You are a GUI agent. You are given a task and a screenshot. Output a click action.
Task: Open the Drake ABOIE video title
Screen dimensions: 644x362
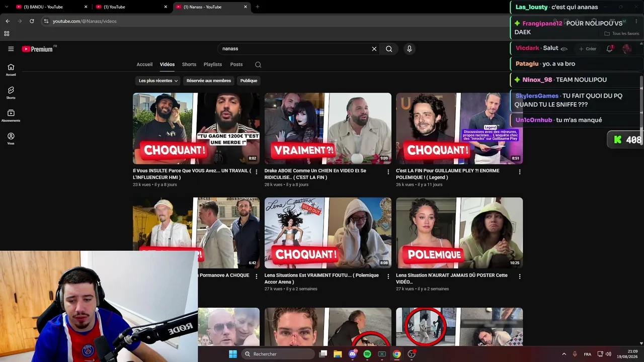315,174
